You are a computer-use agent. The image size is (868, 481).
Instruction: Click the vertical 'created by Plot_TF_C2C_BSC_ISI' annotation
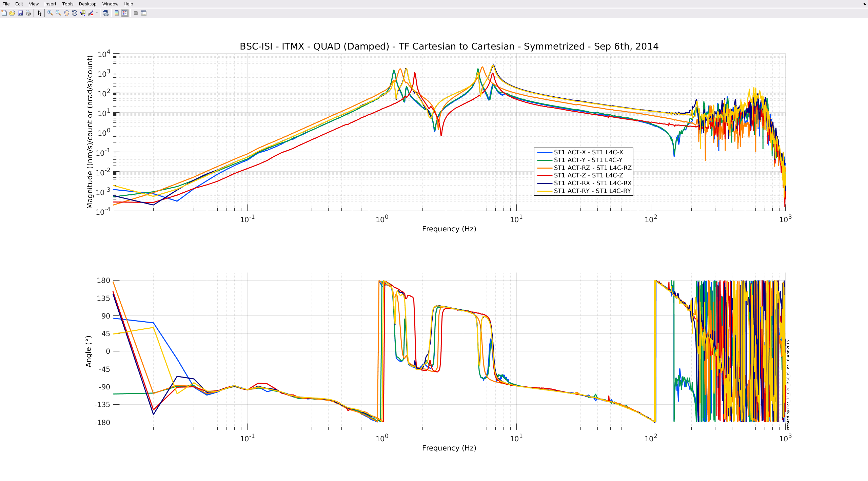click(788, 385)
